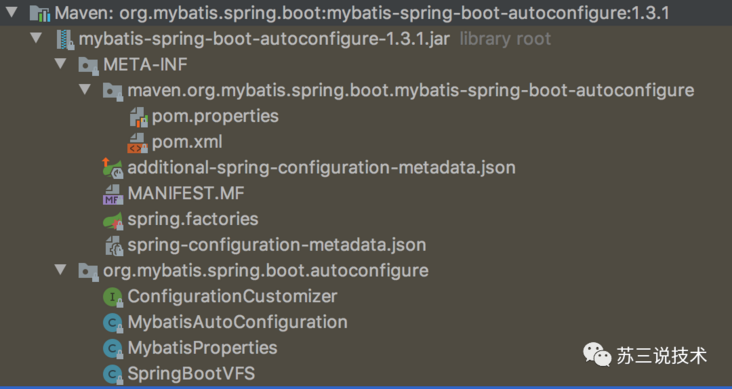Image resolution: width=732 pixels, height=389 pixels.
Task: Select spring-configuration-metadata.json file
Action: [277, 245]
